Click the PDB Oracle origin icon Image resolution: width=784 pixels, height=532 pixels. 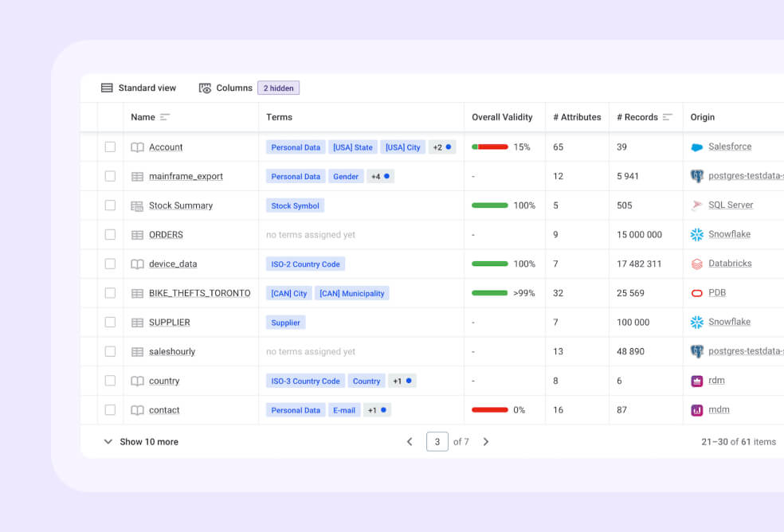click(x=697, y=293)
